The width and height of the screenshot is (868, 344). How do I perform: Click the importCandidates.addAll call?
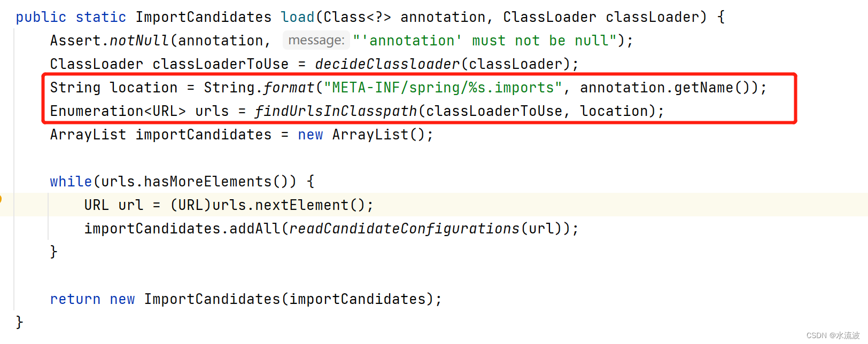click(182, 229)
